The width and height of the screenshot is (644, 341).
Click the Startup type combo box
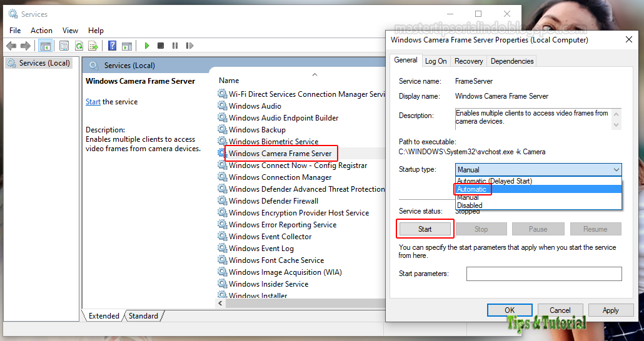click(x=538, y=169)
